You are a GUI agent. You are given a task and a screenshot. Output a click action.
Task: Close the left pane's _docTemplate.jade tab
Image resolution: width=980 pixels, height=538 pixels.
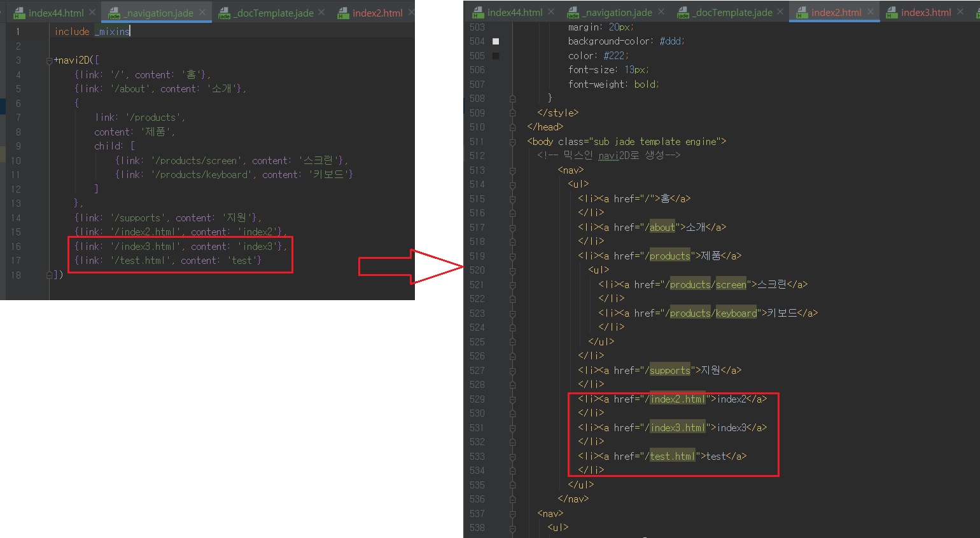coord(321,12)
